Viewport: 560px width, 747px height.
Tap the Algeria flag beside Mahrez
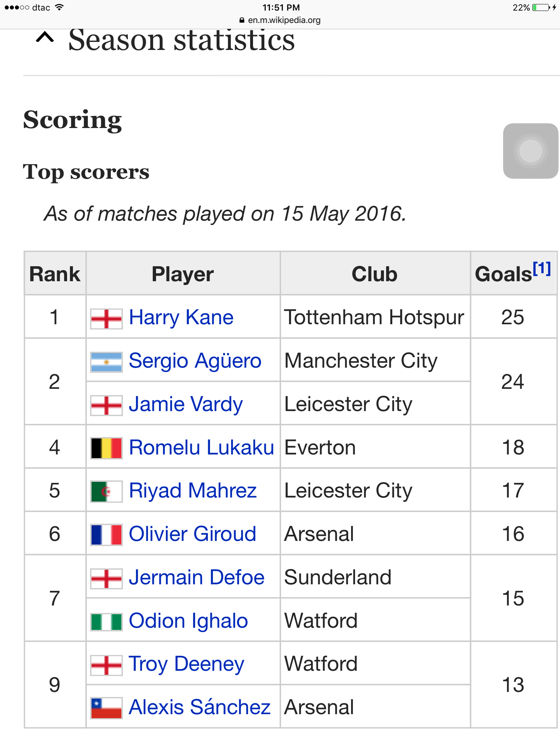[x=106, y=491]
